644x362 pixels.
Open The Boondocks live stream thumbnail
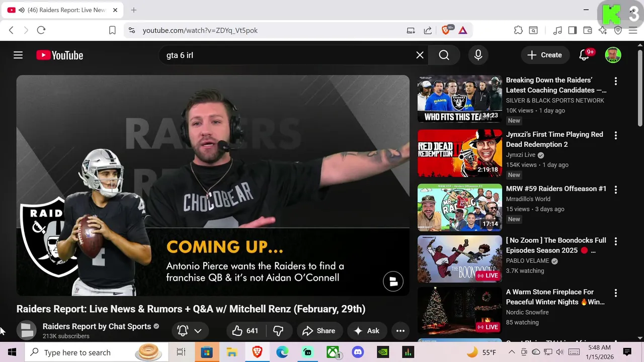click(x=460, y=259)
